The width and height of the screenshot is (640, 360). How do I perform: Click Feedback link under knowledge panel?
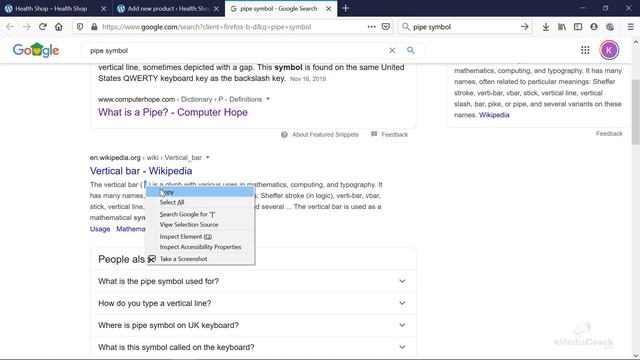(609, 133)
